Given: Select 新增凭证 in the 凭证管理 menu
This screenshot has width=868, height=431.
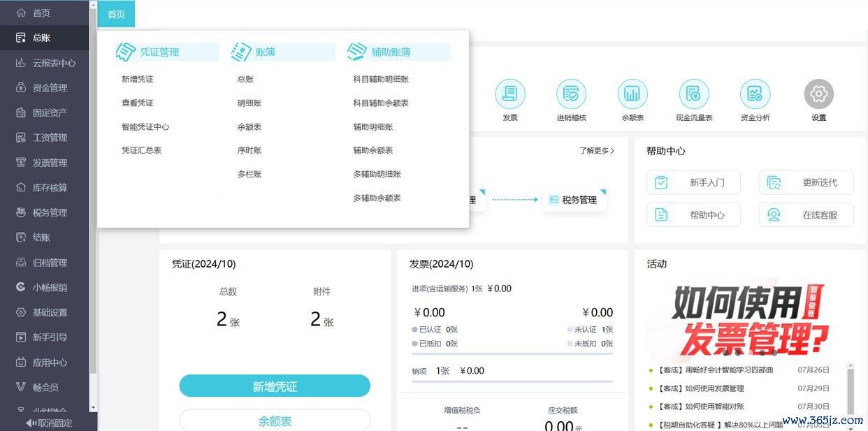Looking at the screenshot, I should pos(138,79).
